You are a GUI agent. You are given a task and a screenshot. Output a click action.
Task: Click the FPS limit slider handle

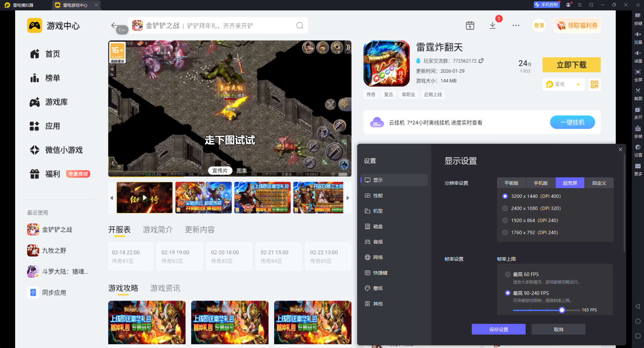562,310
